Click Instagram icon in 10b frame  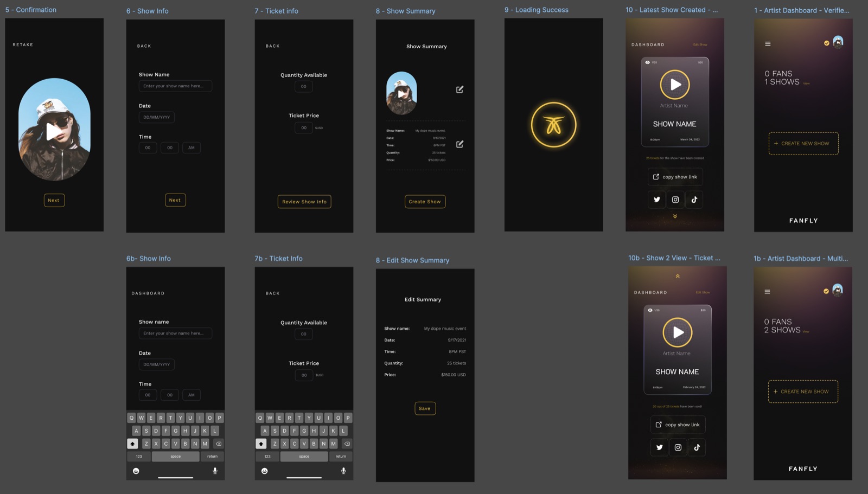(x=678, y=447)
